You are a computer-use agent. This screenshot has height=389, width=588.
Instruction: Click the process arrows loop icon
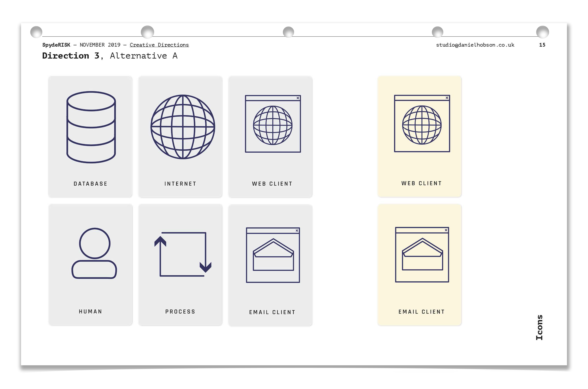pyautogui.click(x=183, y=254)
